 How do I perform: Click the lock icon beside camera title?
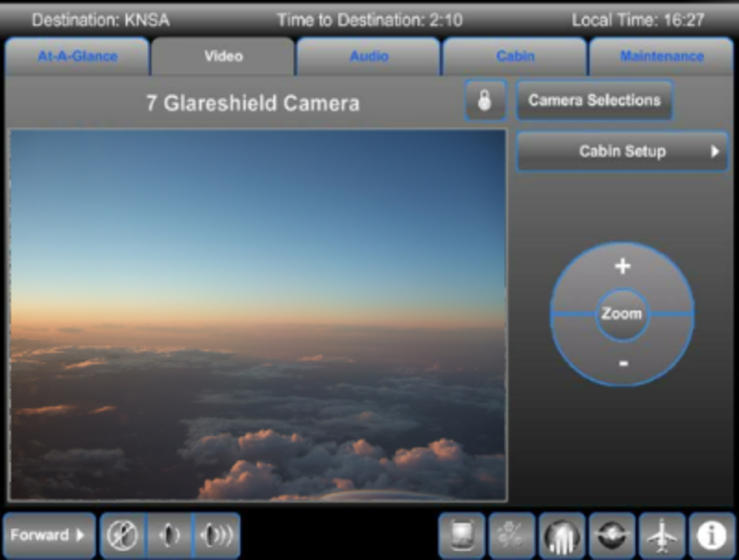click(x=484, y=101)
